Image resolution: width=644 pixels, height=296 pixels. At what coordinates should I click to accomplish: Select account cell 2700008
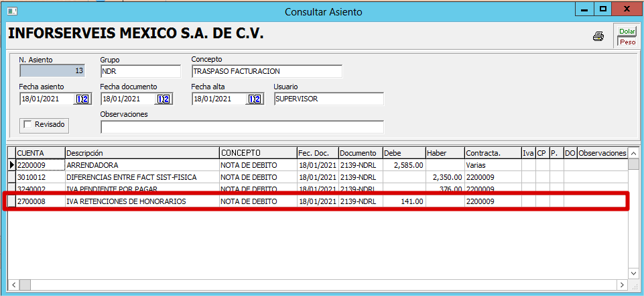(x=40, y=201)
